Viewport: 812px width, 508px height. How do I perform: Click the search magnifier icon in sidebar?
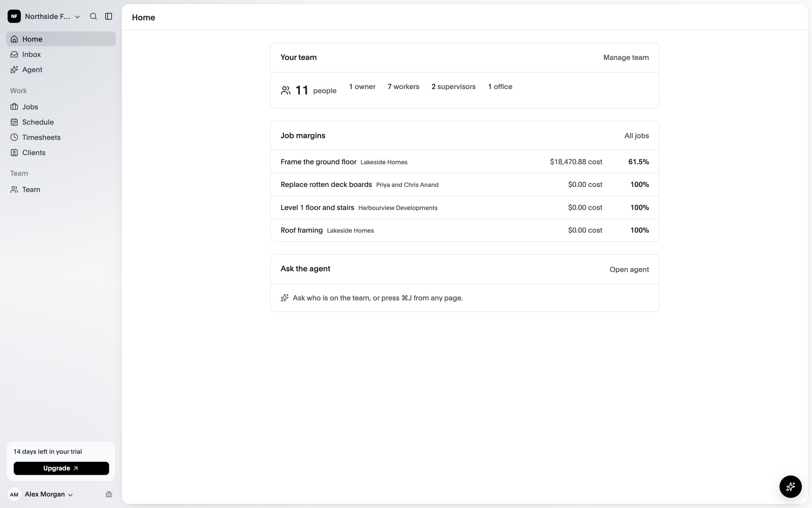click(x=93, y=16)
